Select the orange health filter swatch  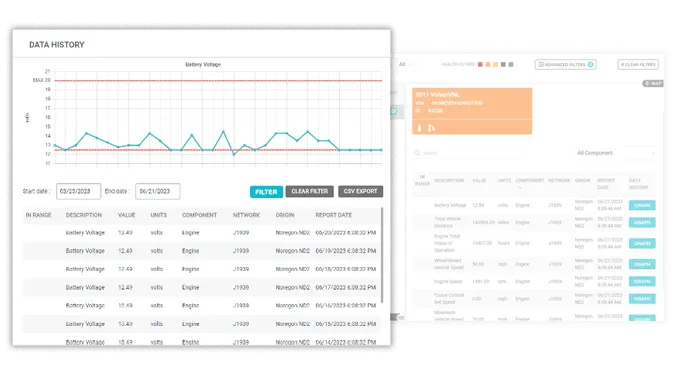(487, 64)
